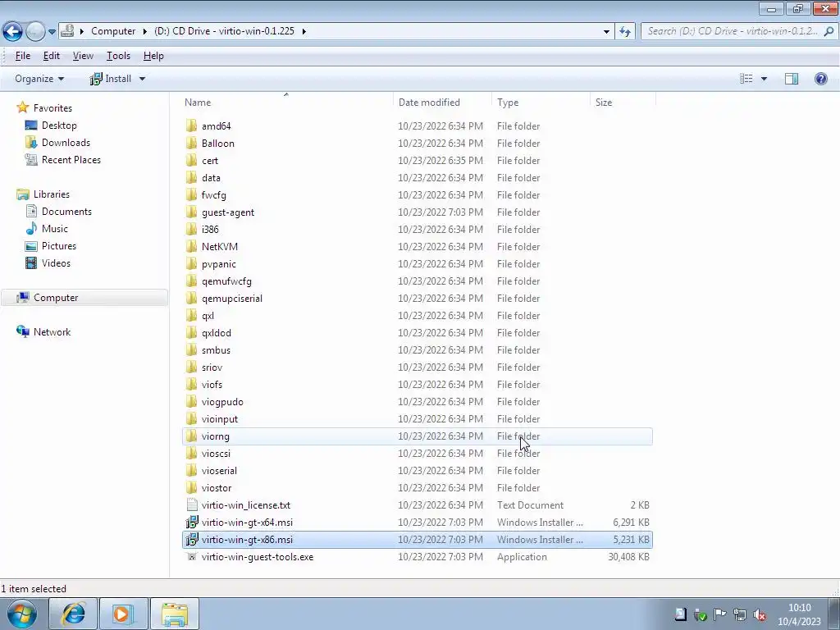This screenshot has height=630, width=840.
Task: Click the Forward navigation arrow
Action: pos(35,31)
